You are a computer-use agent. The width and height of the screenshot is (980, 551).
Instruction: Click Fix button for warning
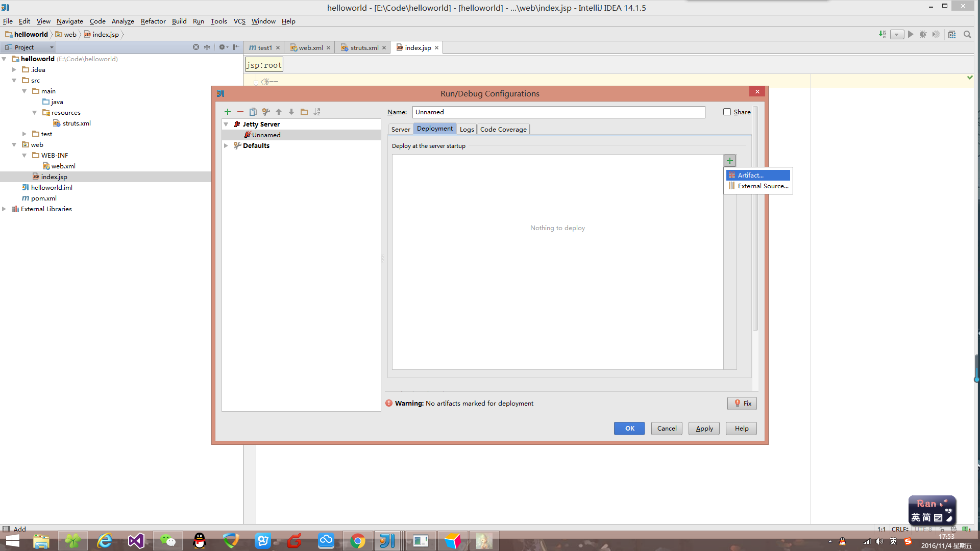pyautogui.click(x=742, y=403)
